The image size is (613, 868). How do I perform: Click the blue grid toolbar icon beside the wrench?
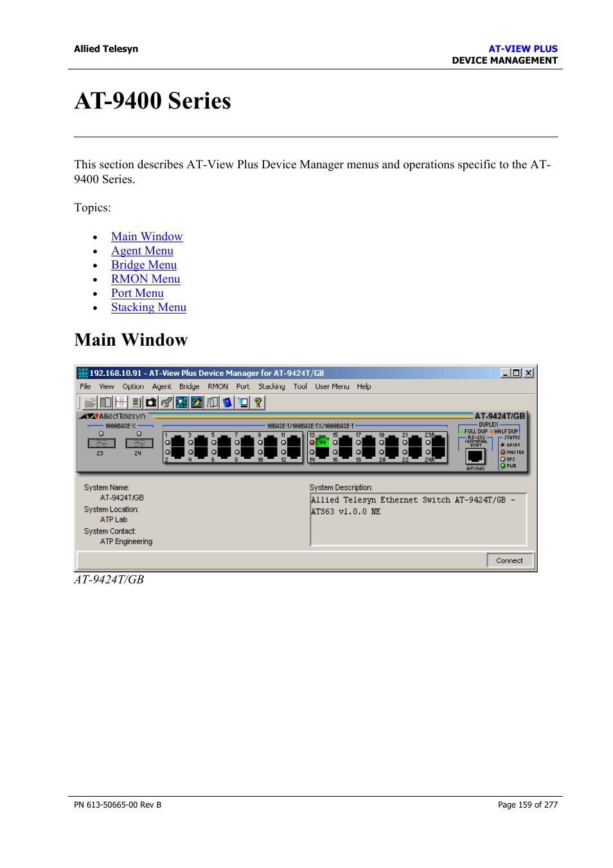point(182,402)
